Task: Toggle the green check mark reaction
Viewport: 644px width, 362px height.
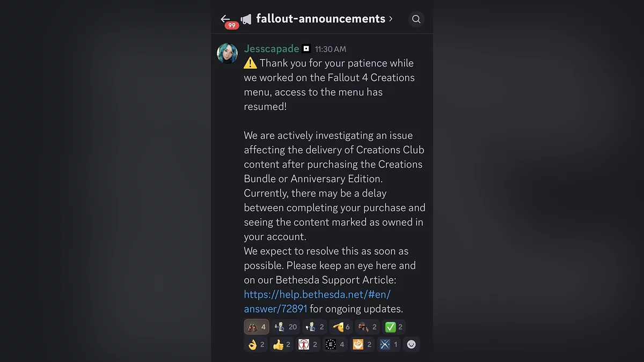Action: click(394, 327)
